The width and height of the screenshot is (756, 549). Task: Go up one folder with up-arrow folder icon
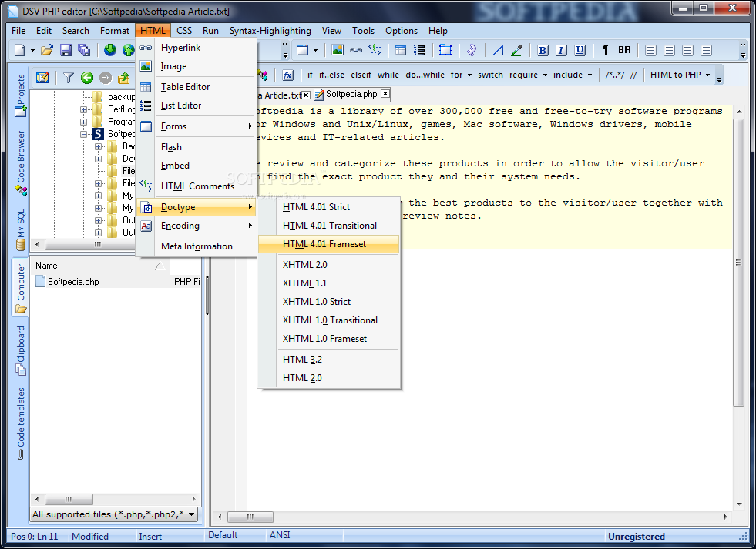tap(124, 78)
